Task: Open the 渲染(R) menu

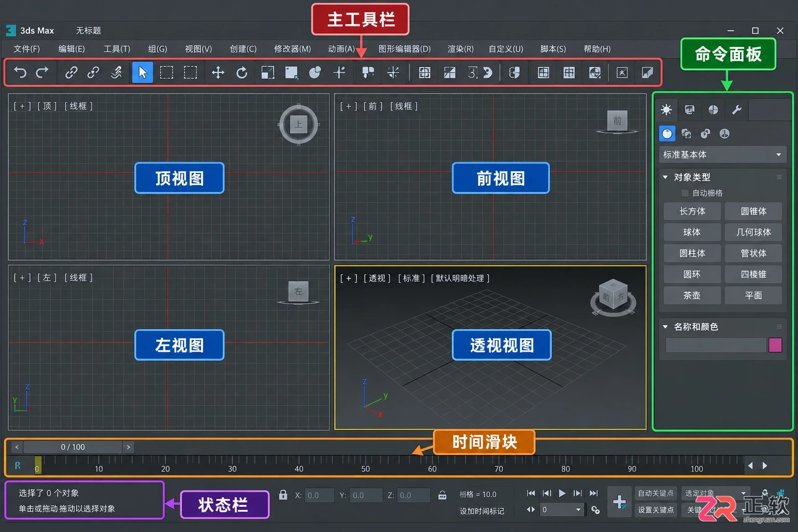Action: coord(461,49)
